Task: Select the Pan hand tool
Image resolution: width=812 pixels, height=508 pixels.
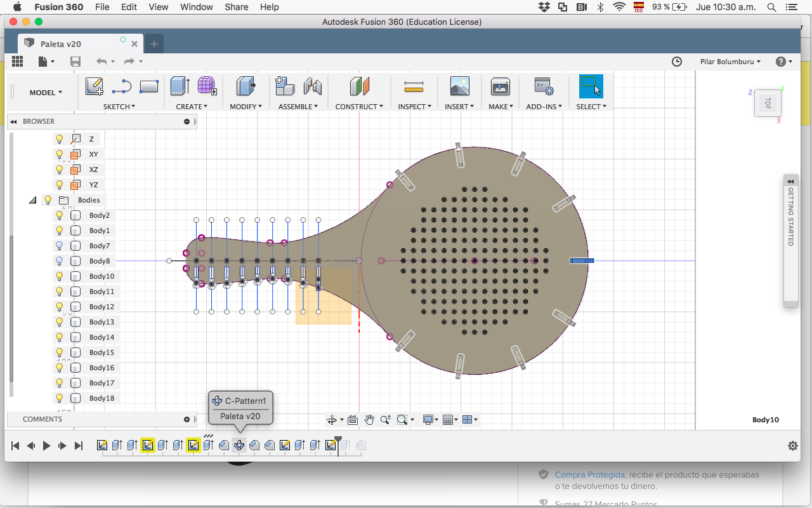Action: [369, 420]
